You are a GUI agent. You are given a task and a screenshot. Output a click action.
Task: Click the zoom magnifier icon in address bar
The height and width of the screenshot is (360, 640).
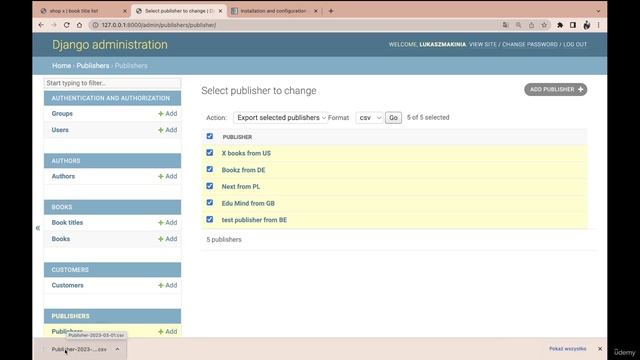(x=518, y=25)
